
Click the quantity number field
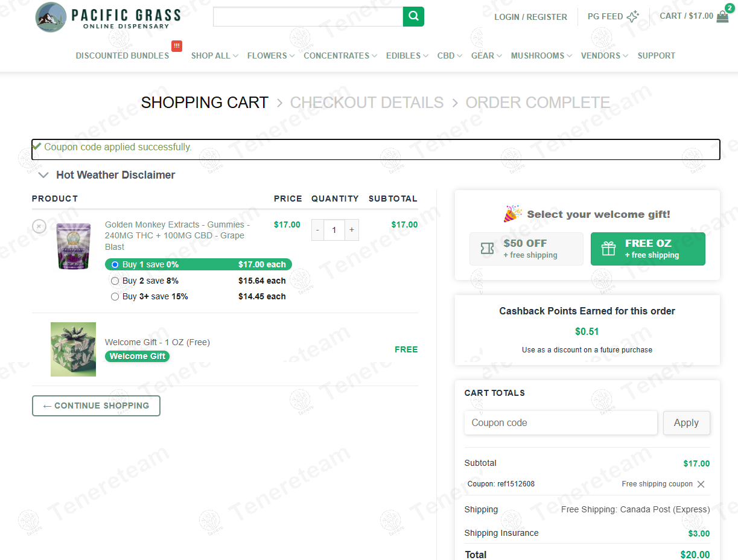(x=334, y=230)
